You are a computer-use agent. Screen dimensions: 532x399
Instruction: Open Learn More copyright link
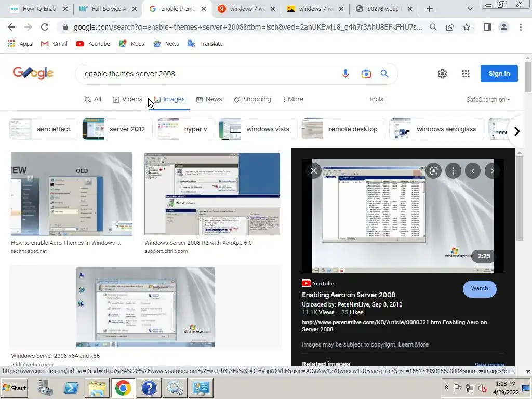pyautogui.click(x=413, y=345)
